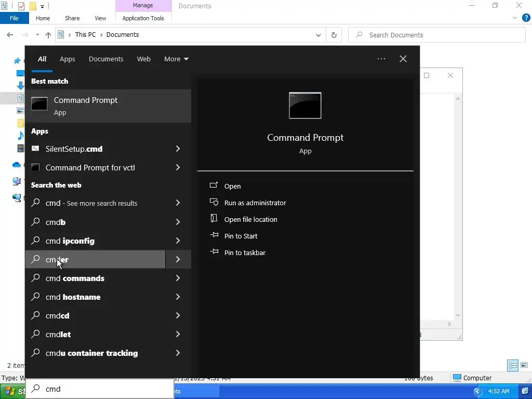Select the All search filter tab
The height and width of the screenshot is (399, 532).
(x=42, y=59)
